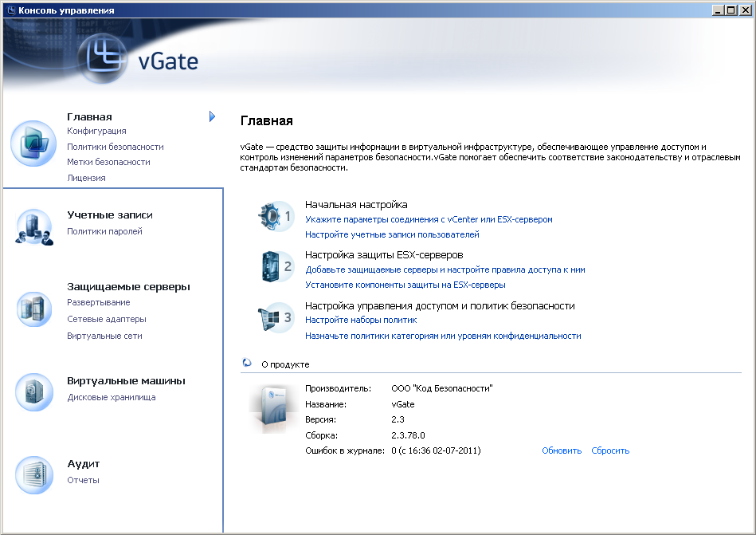
Task: Open the Виртуальные машины section
Action: [x=126, y=380]
